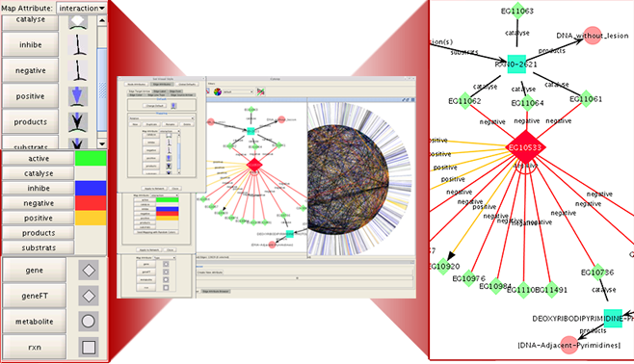Select the inhibe arrow shape icon
634x364 pixels.
coord(77,45)
